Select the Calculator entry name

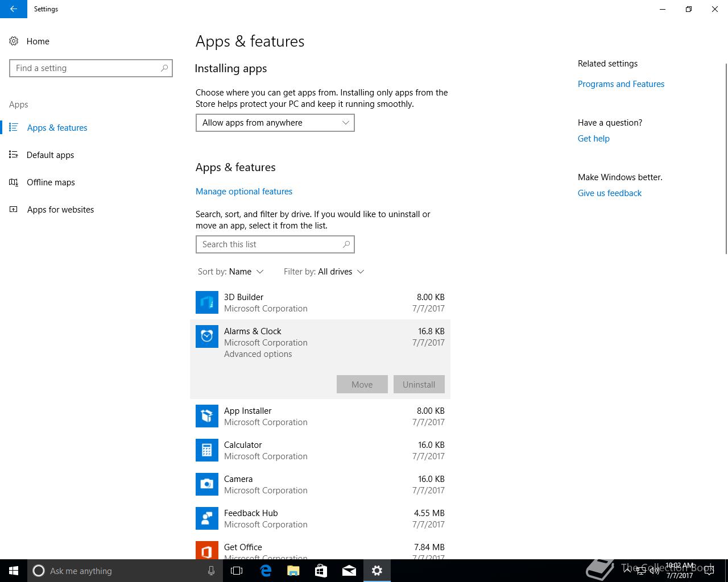243,445
